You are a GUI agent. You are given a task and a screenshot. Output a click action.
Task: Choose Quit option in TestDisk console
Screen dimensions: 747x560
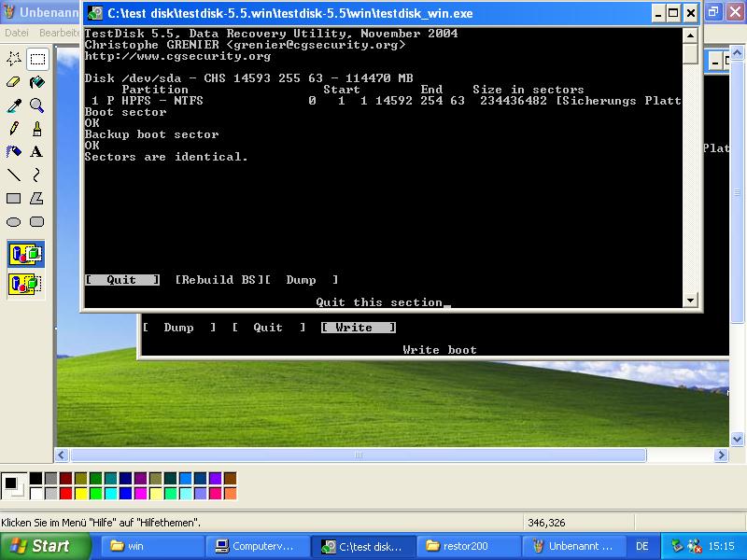point(122,279)
